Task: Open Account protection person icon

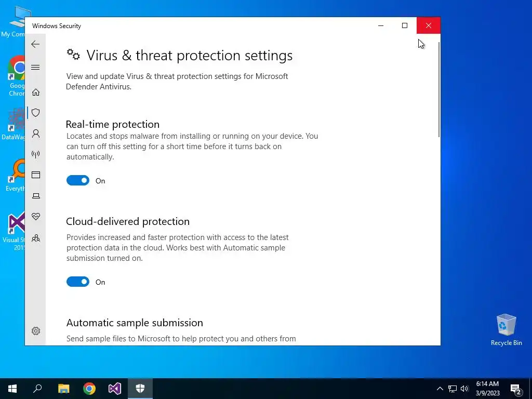Action: pos(36,134)
